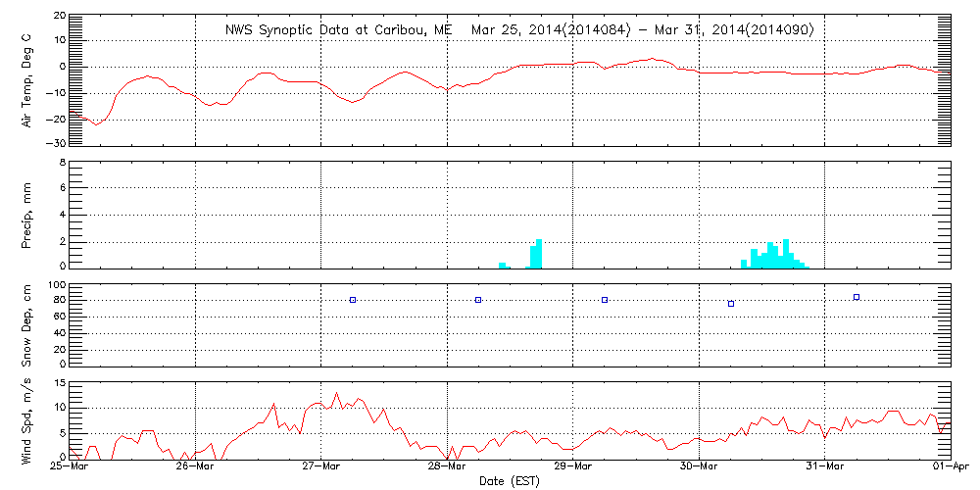Click the cyan precipitation bar cluster on 30-Mar
Image resolution: width=980 pixels, height=490 pixels.
pyautogui.click(x=774, y=257)
